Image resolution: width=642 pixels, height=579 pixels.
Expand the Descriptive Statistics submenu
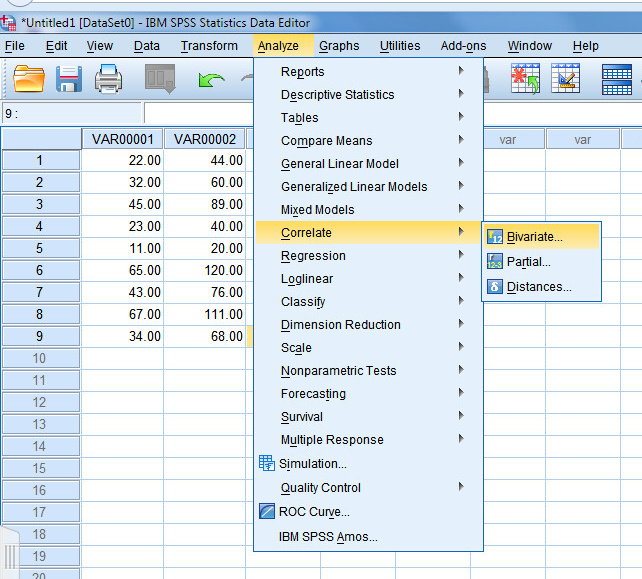point(368,95)
